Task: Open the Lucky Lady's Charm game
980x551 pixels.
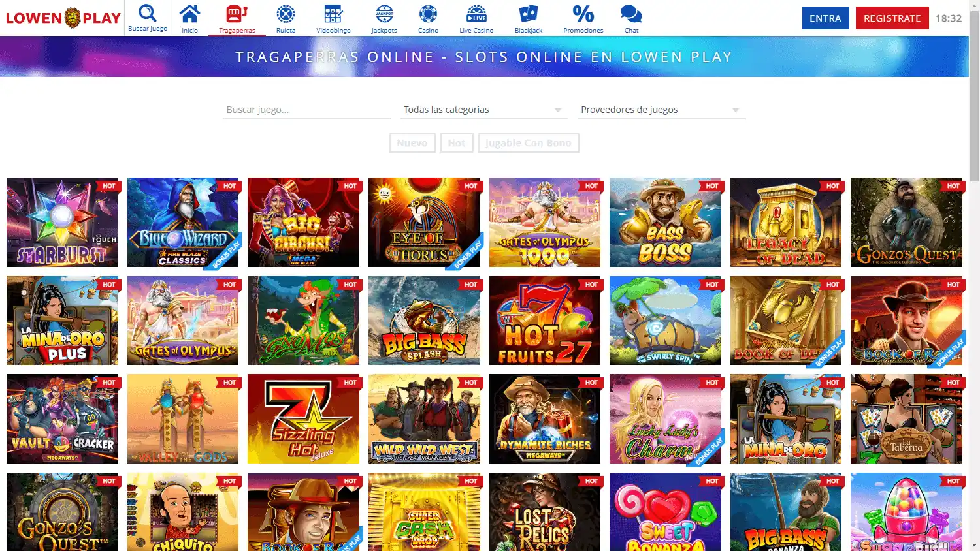Action: 665,419
